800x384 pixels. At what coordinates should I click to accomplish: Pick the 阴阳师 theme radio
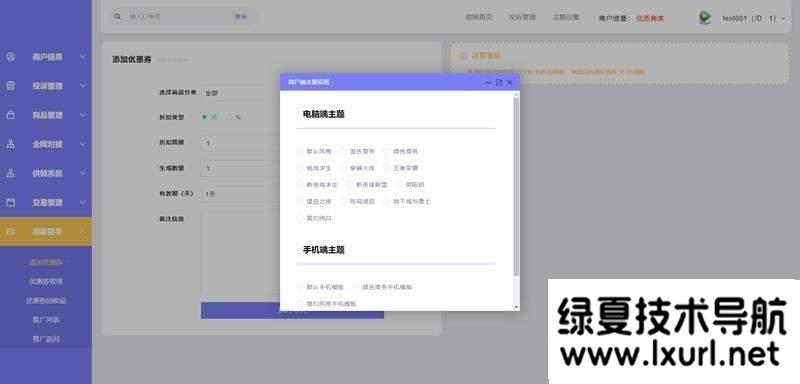[x=400, y=185]
